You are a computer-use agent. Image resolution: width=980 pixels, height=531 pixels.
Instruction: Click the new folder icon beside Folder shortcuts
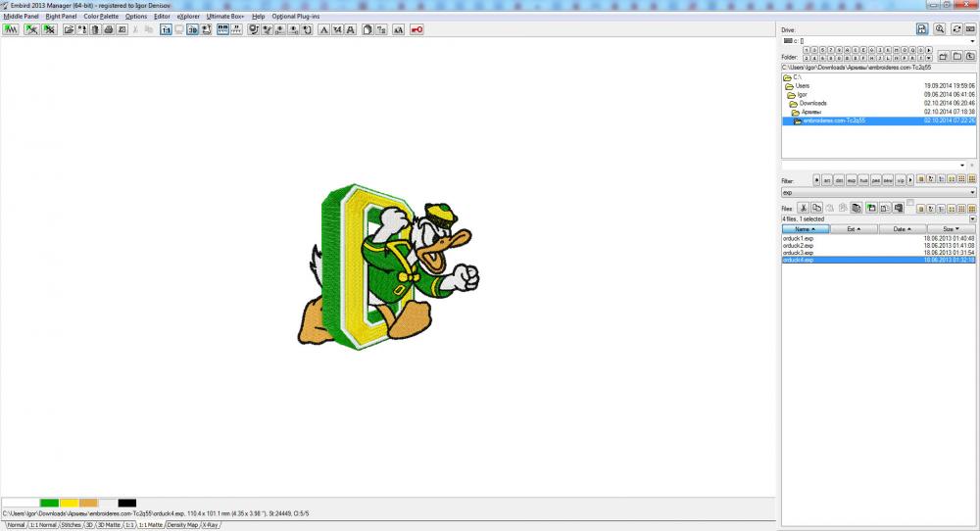click(x=943, y=56)
